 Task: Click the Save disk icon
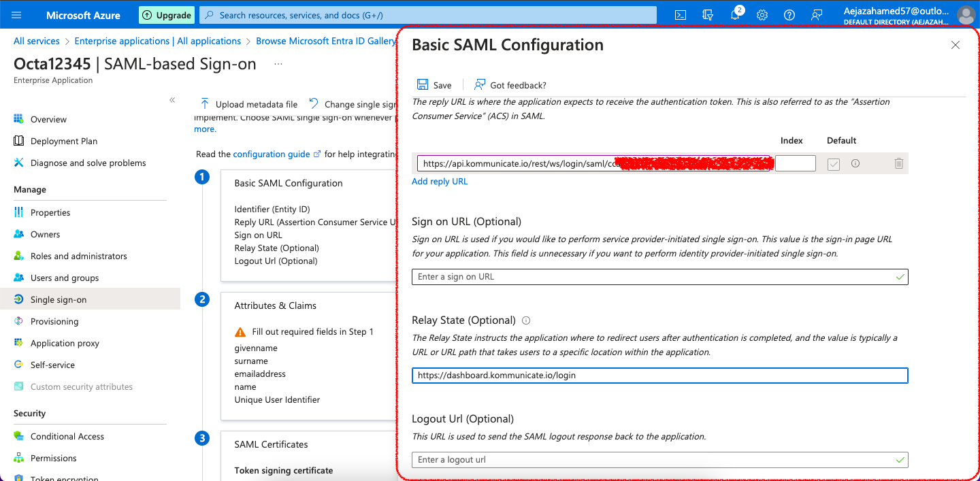point(423,84)
